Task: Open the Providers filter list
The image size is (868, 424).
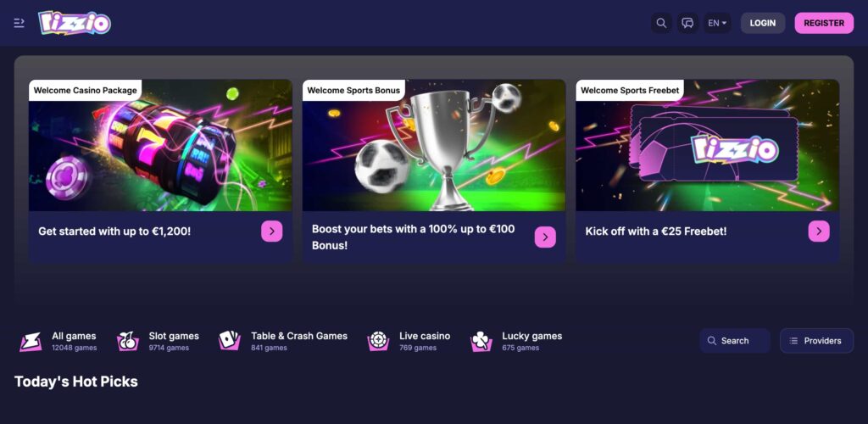Action: 816,341
